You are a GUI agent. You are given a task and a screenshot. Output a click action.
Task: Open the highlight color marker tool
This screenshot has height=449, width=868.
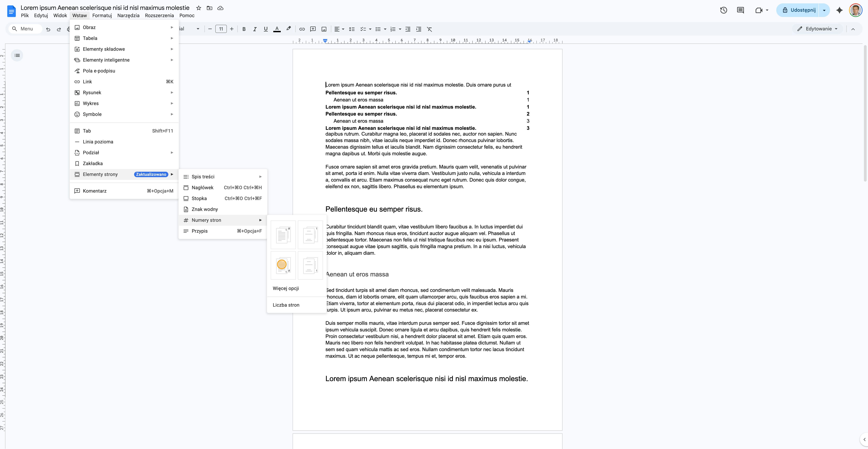288,29
